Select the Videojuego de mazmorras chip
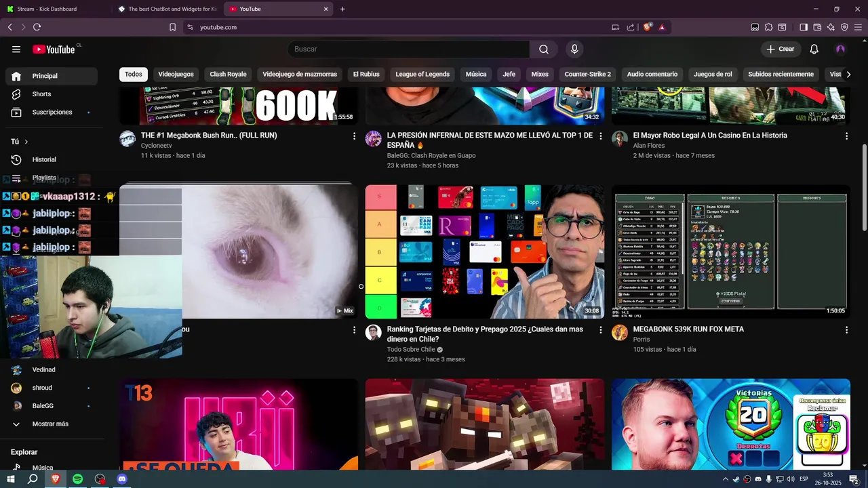Screen dimensions: 868x488 [x=300, y=74]
